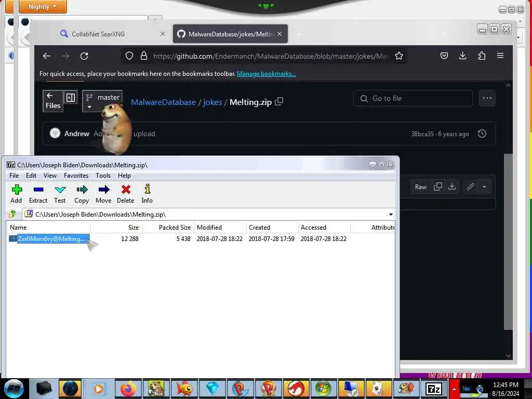
Task: Close the MalwareDatabase GitHub tab
Action: 280,34
